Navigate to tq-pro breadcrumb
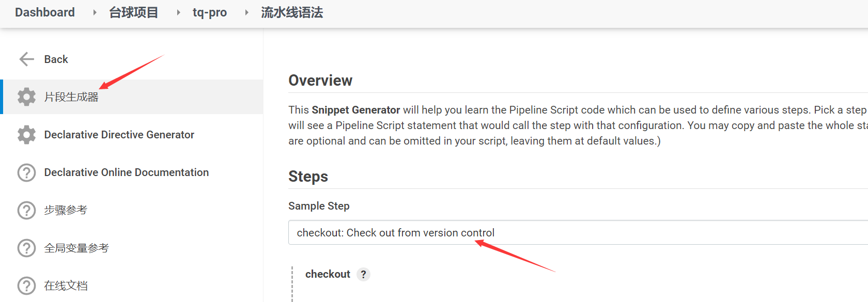The width and height of the screenshot is (868, 302). tap(210, 12)
